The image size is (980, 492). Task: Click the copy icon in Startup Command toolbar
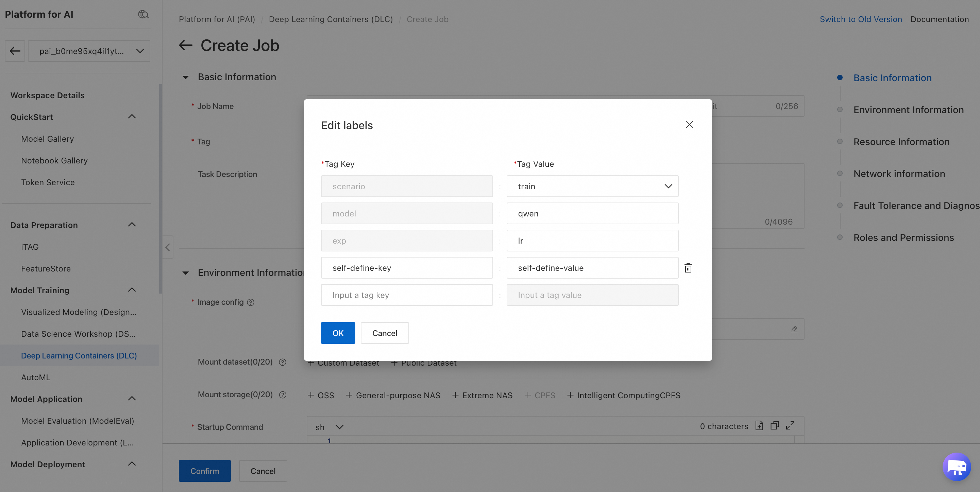[775, 425]
